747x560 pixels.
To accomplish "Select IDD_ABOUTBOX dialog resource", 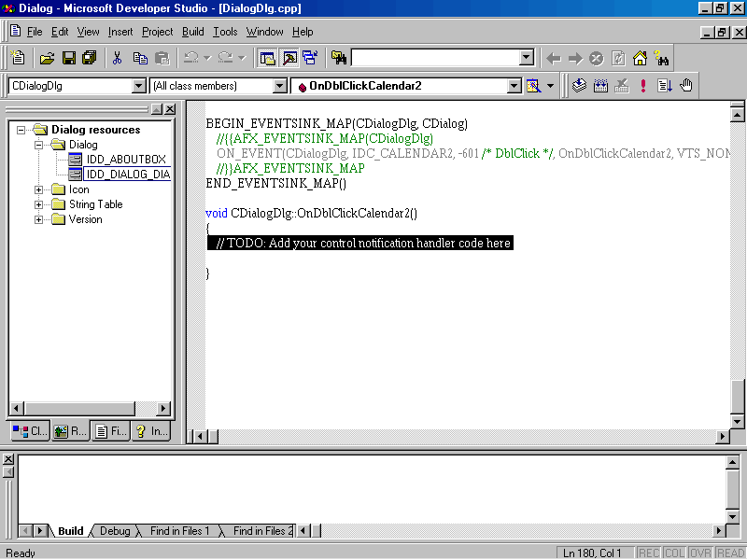I will coord(126,160).
